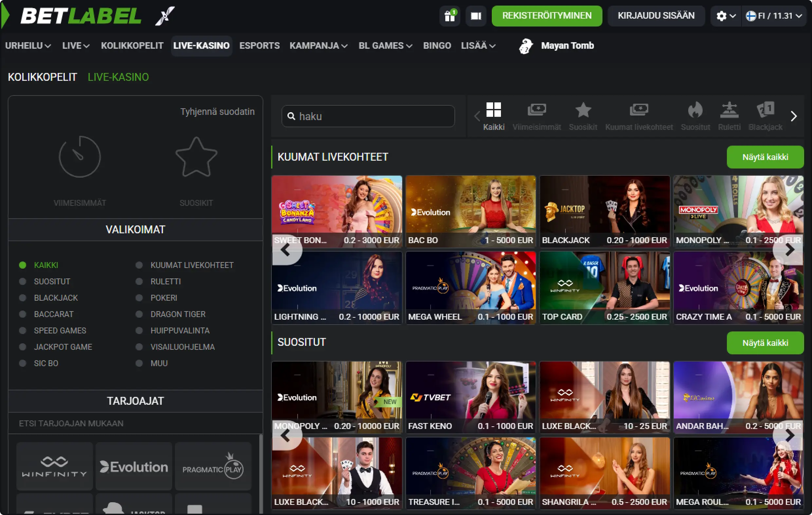Open the Bac Bo game thumbnail
Image resolution: width=812 pixels, height=515 pixels.
click(471, 211)
